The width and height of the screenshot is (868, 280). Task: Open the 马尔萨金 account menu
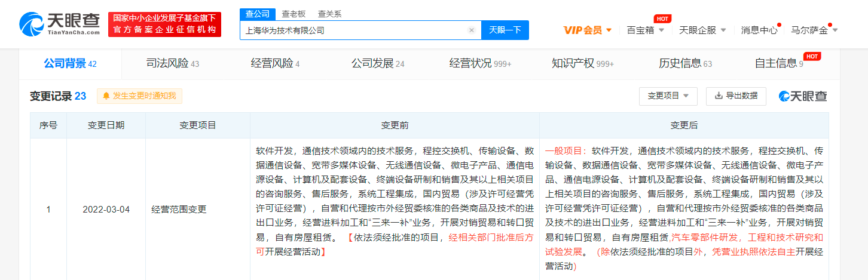pyautogui.click(x=814, y=30)
